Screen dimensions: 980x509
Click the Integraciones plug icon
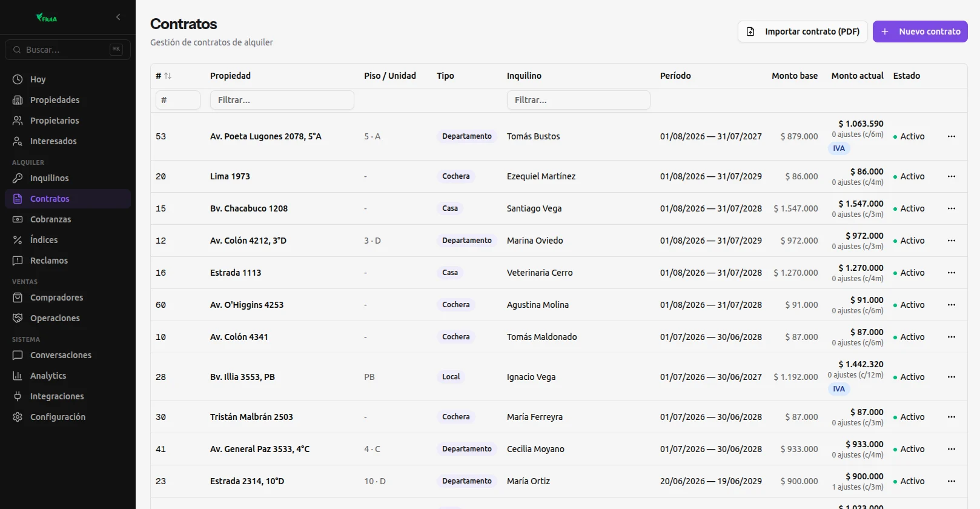[x=18, y=396]
